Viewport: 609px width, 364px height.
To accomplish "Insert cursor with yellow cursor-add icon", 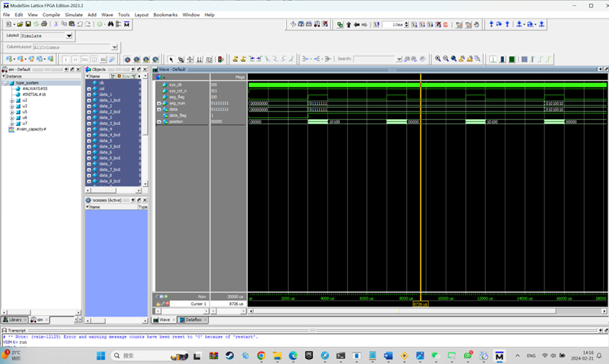I will click(x=236, y=59).
